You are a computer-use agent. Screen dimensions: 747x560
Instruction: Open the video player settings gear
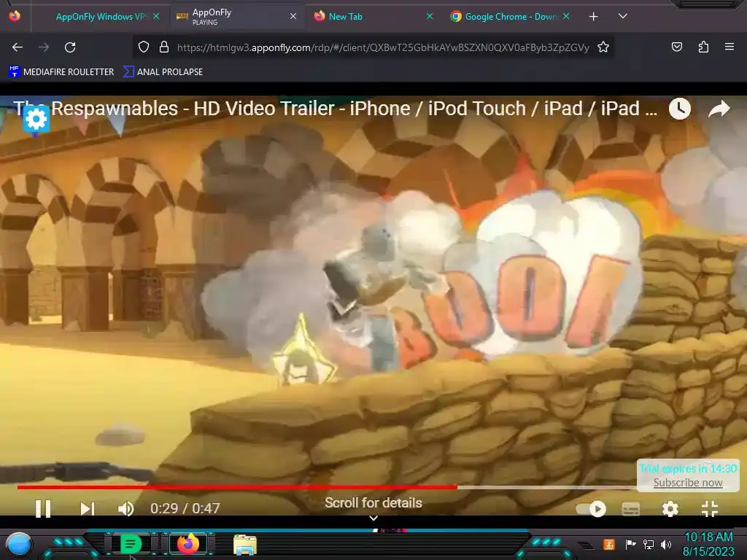click(x=670, y=509)
